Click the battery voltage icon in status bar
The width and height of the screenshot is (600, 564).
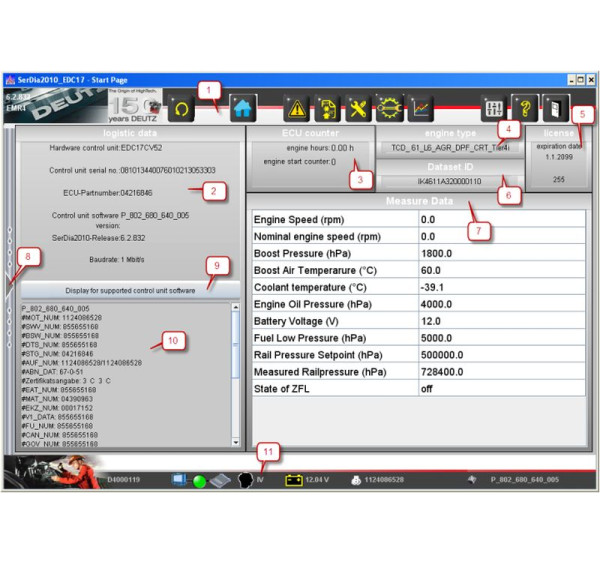tap(294, 480)
